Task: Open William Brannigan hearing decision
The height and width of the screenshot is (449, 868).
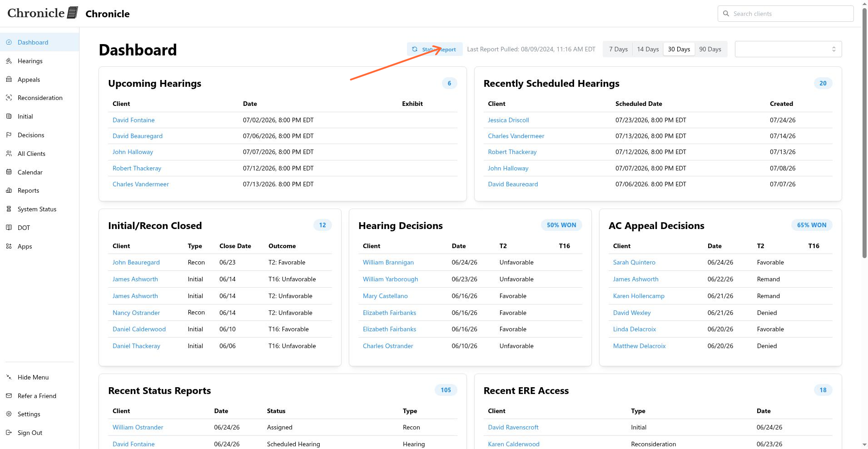Action: point(388,262)
